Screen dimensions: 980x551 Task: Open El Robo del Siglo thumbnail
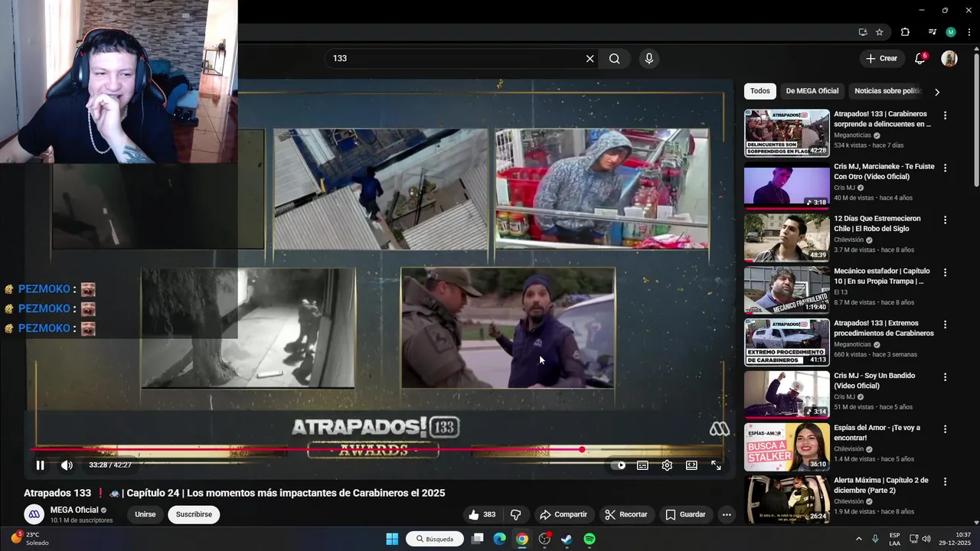787,237
